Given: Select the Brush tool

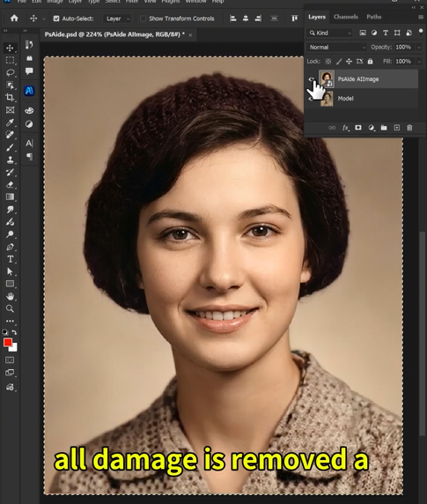Looking at the screenshot, I should pos(10,147).
